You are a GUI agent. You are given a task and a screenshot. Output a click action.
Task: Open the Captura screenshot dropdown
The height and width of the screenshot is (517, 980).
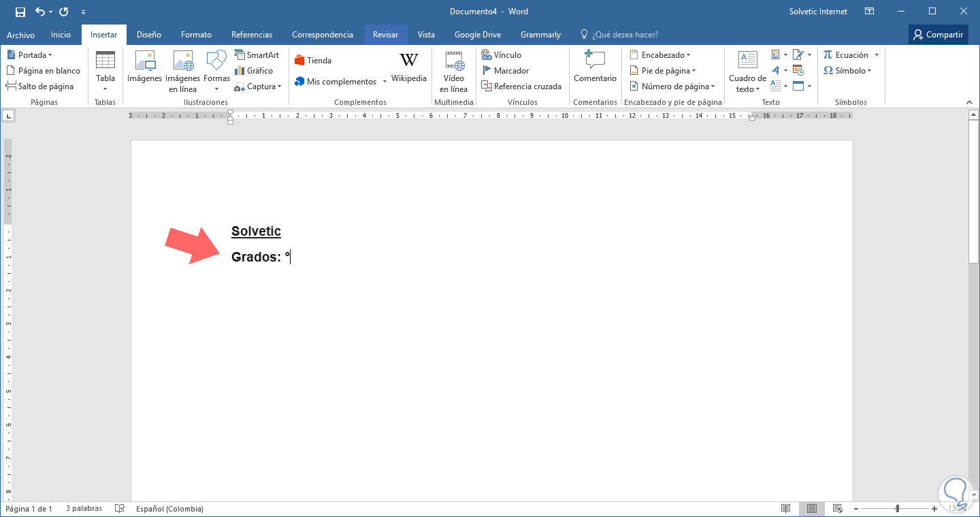(x=258, y=87)
